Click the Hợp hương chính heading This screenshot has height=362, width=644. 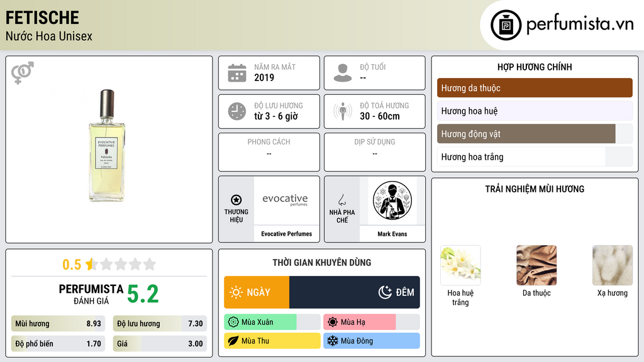pyautogui.click(x=535, y=67)
